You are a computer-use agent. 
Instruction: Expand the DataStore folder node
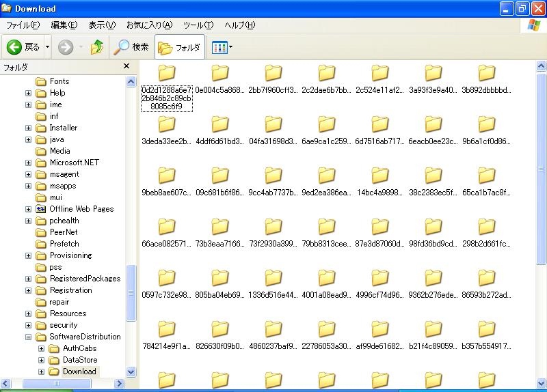click(x=41, y=360)
